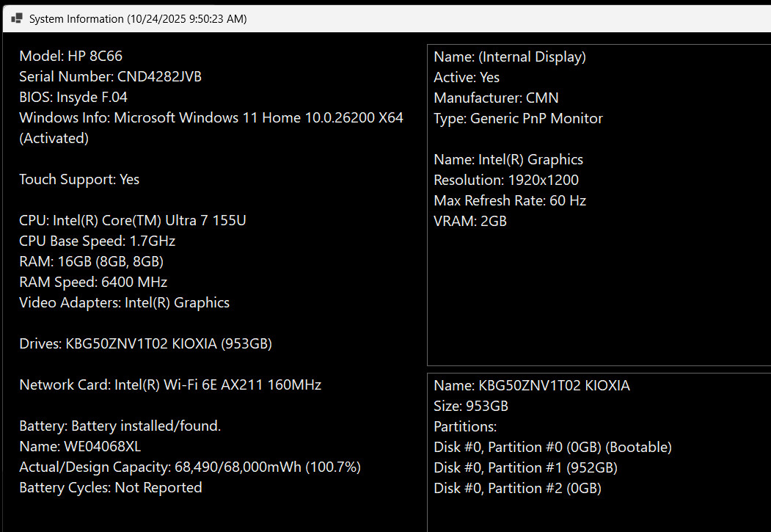This screenshot has height=532, width=771.
Task: Click Disk #0 Partition #1 (952GB) line
Action: (526, 467)
